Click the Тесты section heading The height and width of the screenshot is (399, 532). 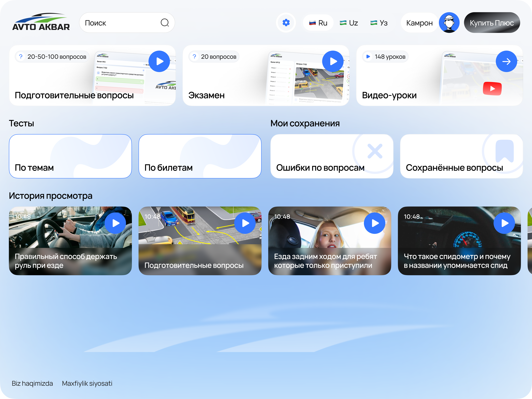pyautogui.click(x=21, y=123)
